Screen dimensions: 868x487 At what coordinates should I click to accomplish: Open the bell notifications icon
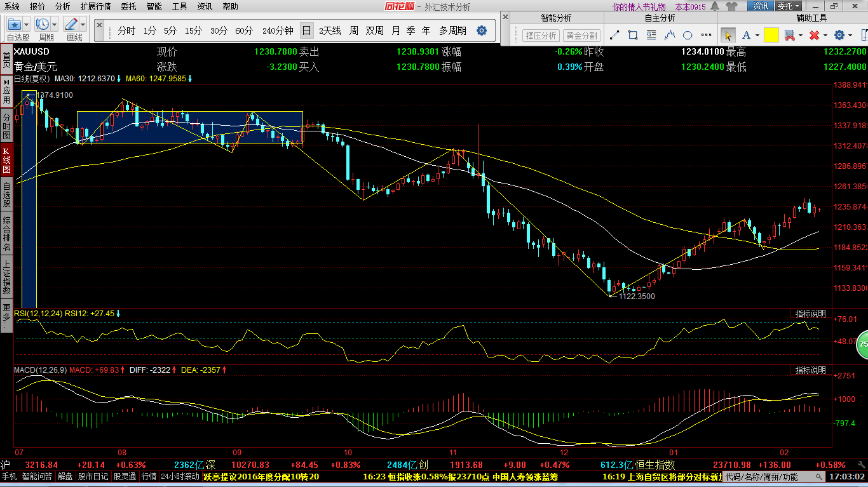coord(715,6)
